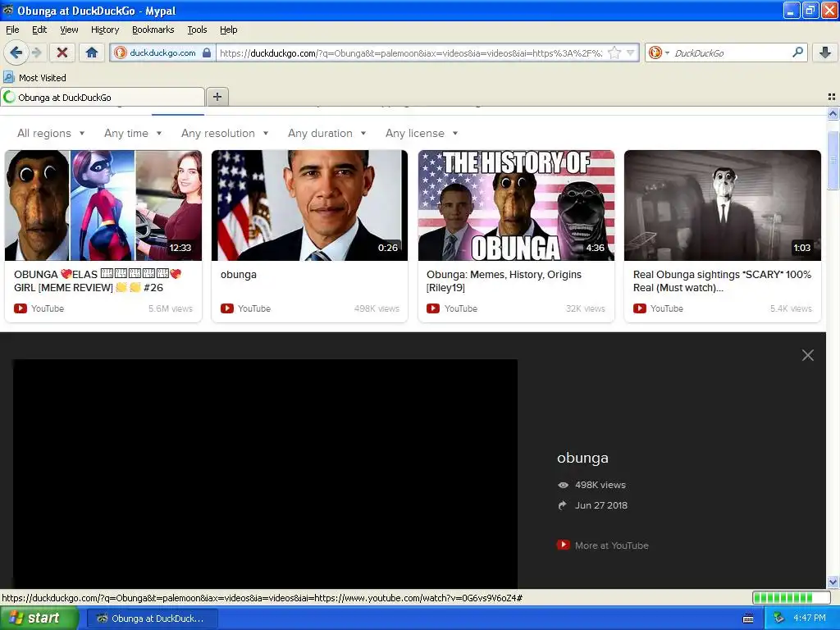Open the Windows start button
The image size is (840, 630).
pyautogui.click(x=39, y=619)
